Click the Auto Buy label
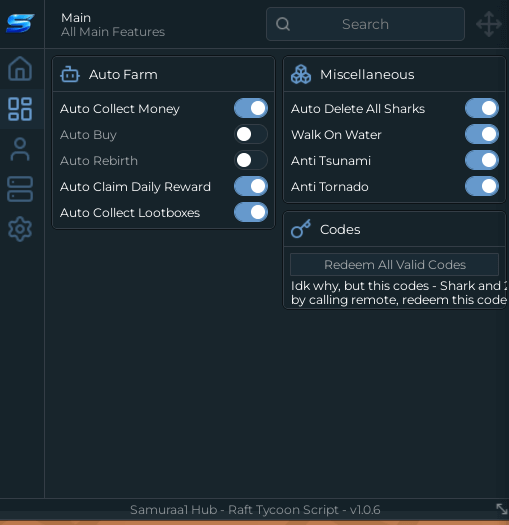 pos(88,135)
